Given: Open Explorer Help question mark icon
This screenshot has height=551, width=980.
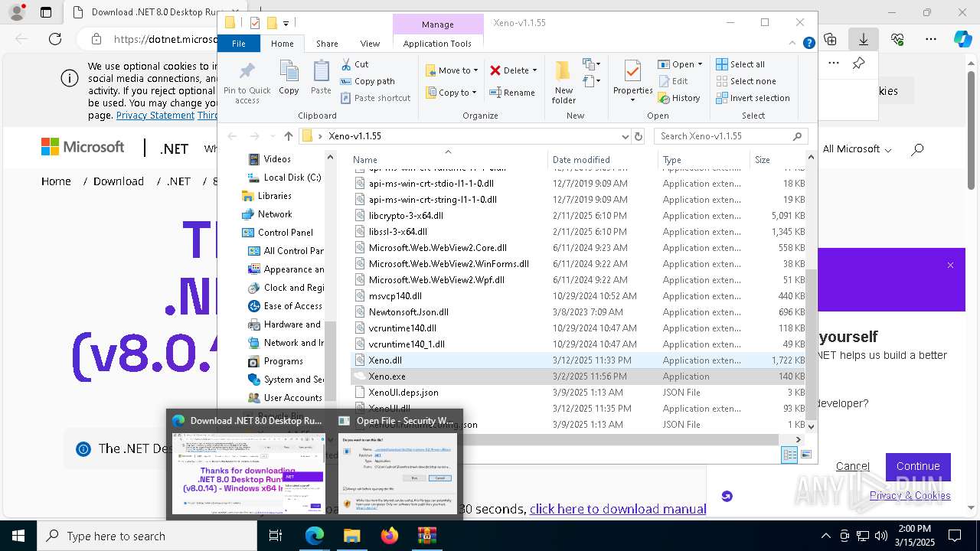Looking at the screenshot, I should tap(808, 44).
